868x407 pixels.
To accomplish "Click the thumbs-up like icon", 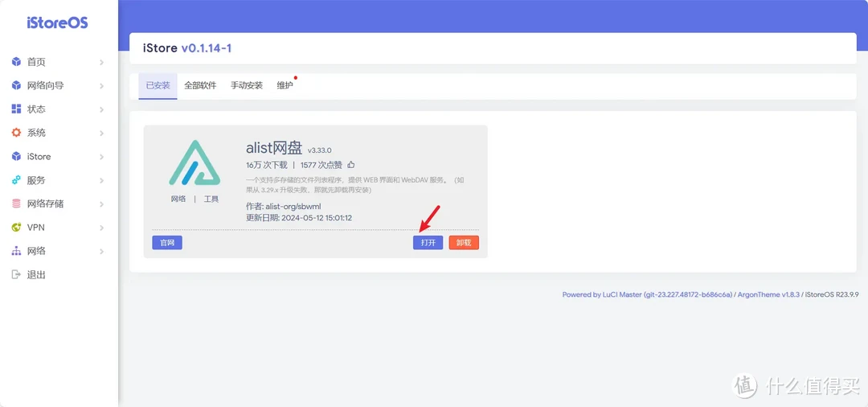I will (351, 164).
